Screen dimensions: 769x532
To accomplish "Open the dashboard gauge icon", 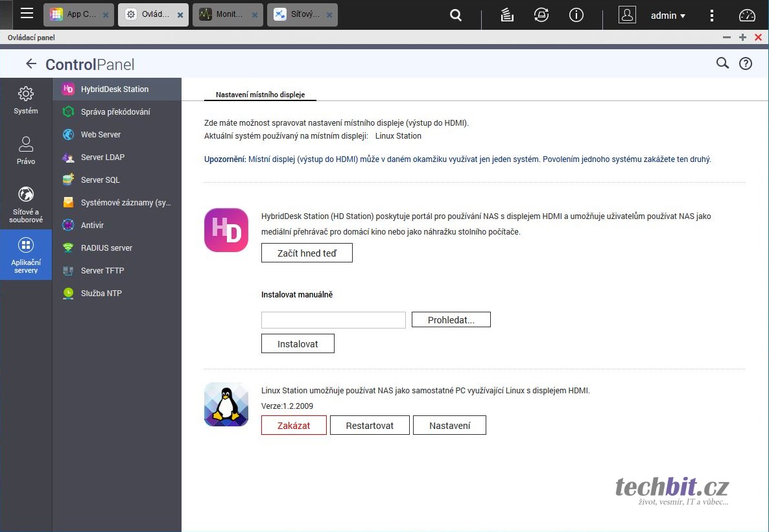I will point(747,16).
